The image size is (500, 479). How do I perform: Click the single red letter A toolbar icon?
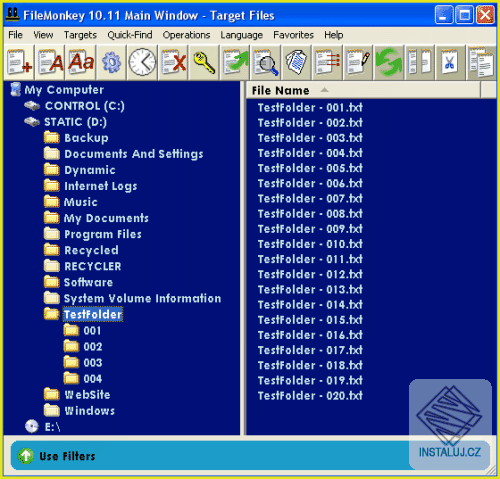(50, 62)
